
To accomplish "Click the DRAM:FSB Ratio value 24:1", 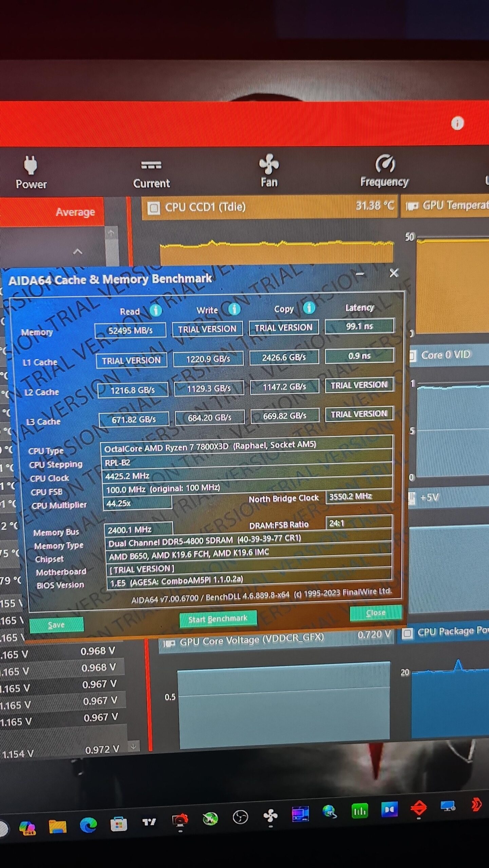I will [x=359, y=523].
